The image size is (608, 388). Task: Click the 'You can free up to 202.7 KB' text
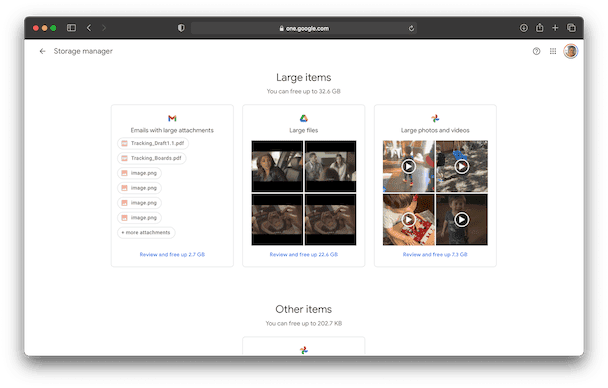(x=304, y=323)
